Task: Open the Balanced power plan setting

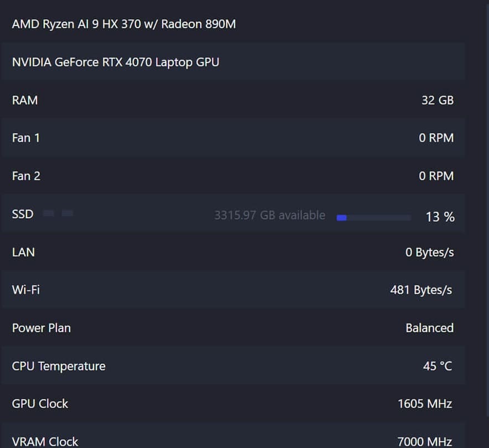Action: pyautogui.click(x=429, y=328)
